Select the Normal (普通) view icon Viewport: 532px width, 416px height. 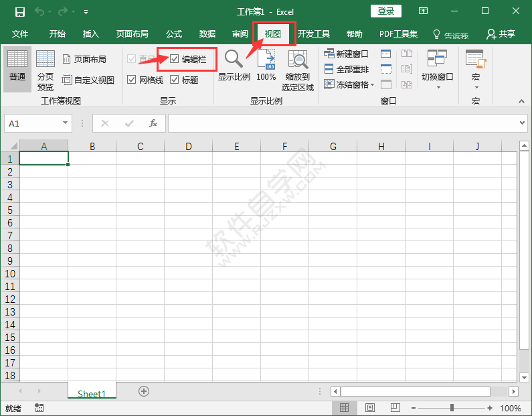tap(17, 61)
